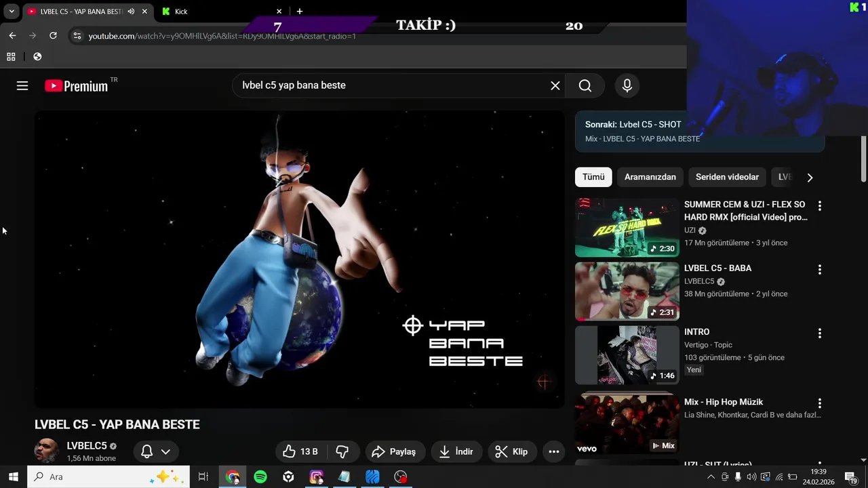The width and height of the screenshot is (868, 488).
Task: Start voice search with microphone
Action: click(x=627, y=85)
